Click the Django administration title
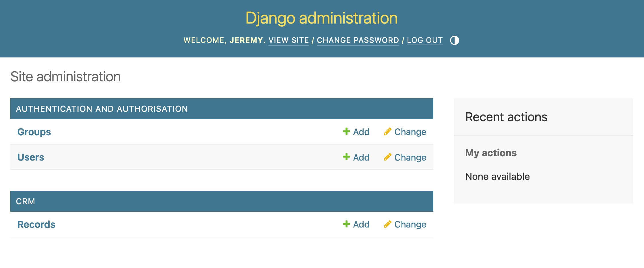 321,18
